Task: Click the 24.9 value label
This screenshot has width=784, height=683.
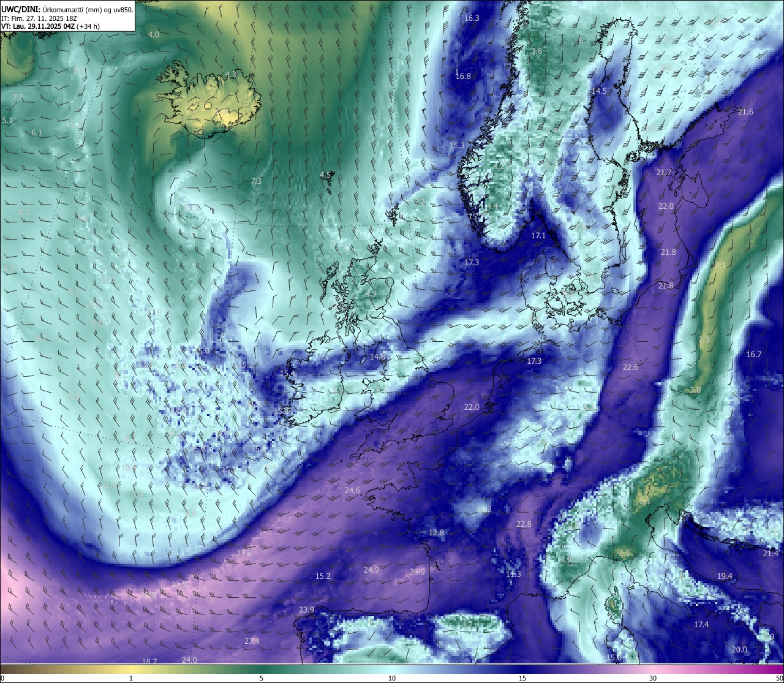Action: tap(371, 570)
